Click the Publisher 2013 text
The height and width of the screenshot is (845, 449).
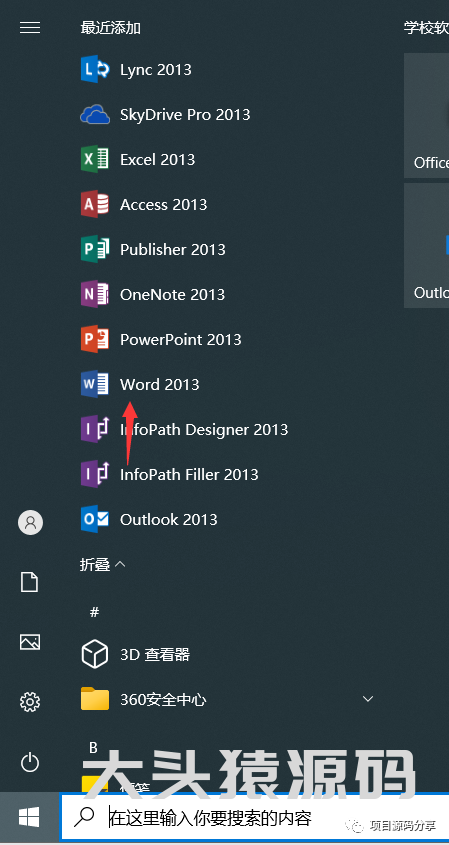(172, 250)
